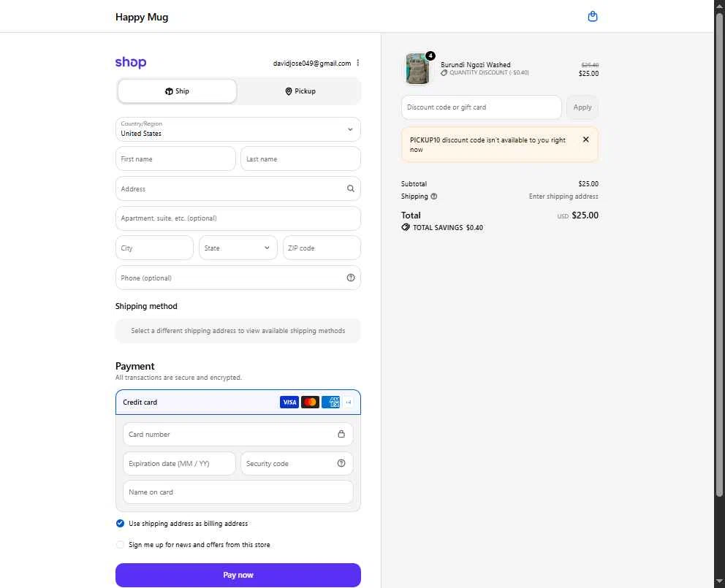725x588 pixels.
Task: Select the Ship delivery tab
Action: pyautogui.click(x=177, y=91)
